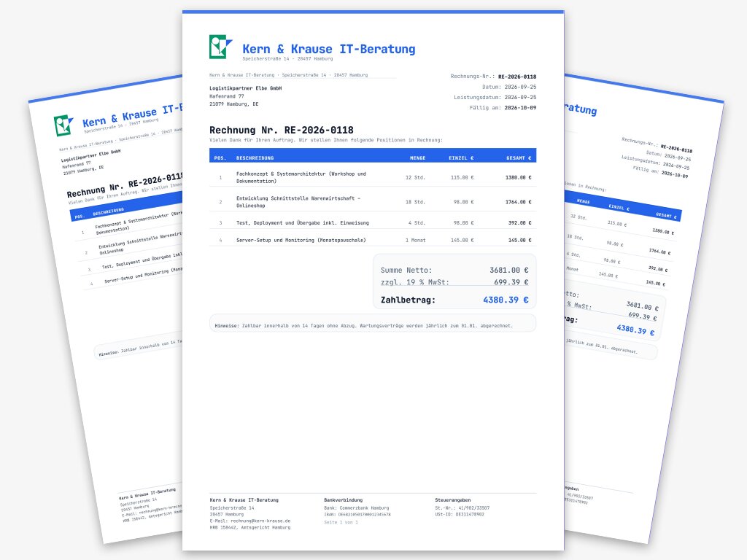Select "Entwicklung Schnittstelle Warenwirtschaft" description on center invoice
Image resolution: width=747 pixels, height=560 pixels.
(298, 202)
